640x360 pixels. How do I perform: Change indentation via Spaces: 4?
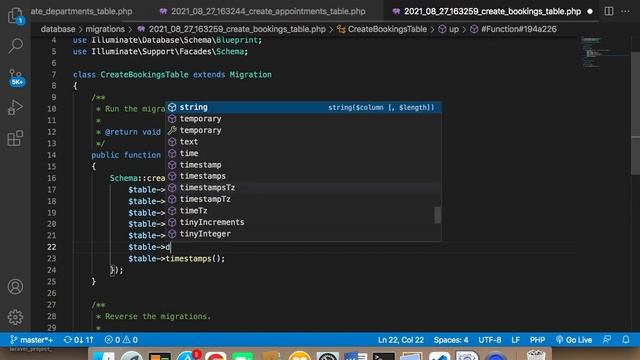coord(451,340)
